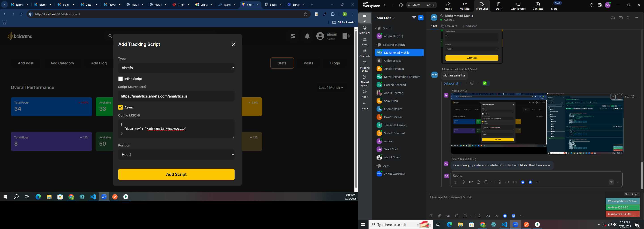The width and height of the screenshot is (644, 229).
Task: Reload the localhost dashboard page
Action: [21, 14]
